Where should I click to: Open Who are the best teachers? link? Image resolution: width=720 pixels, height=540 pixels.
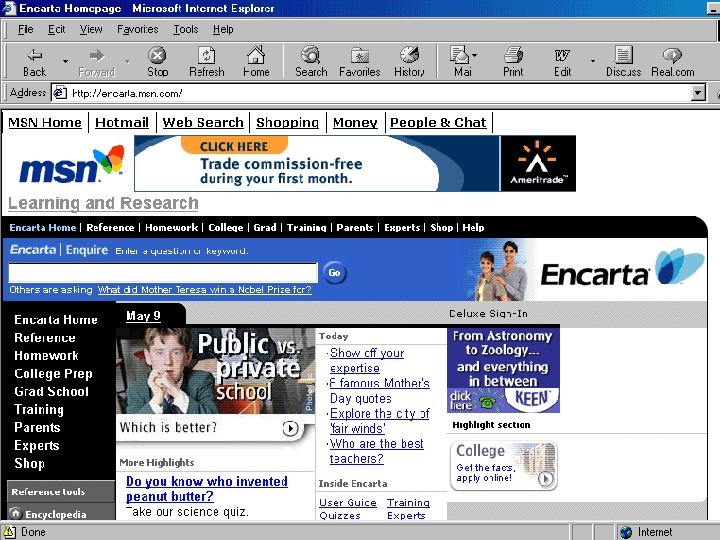(377, 451)
